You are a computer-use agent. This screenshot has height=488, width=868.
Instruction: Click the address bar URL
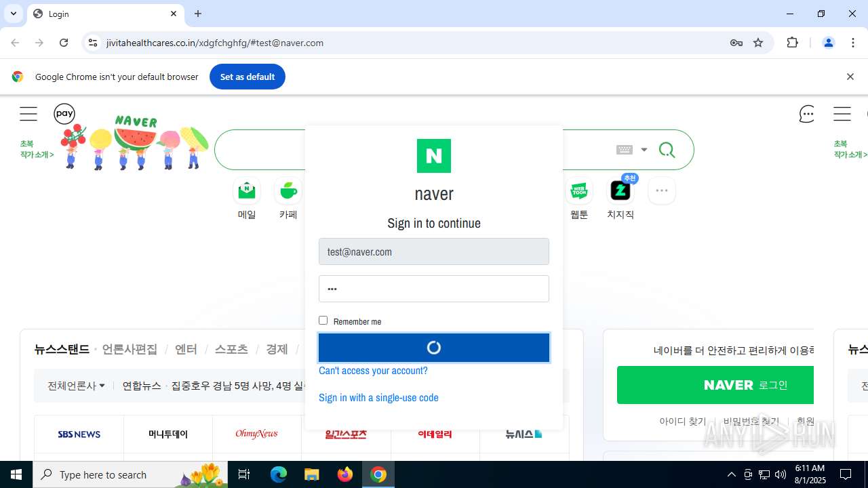tap(215, 43)
